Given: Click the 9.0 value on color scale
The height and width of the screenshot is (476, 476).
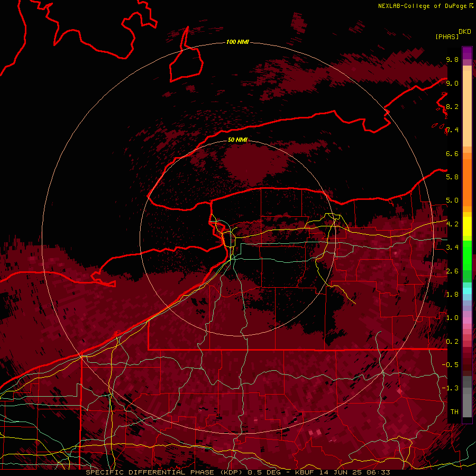Looking at the screenshot, I should point(452,83).
